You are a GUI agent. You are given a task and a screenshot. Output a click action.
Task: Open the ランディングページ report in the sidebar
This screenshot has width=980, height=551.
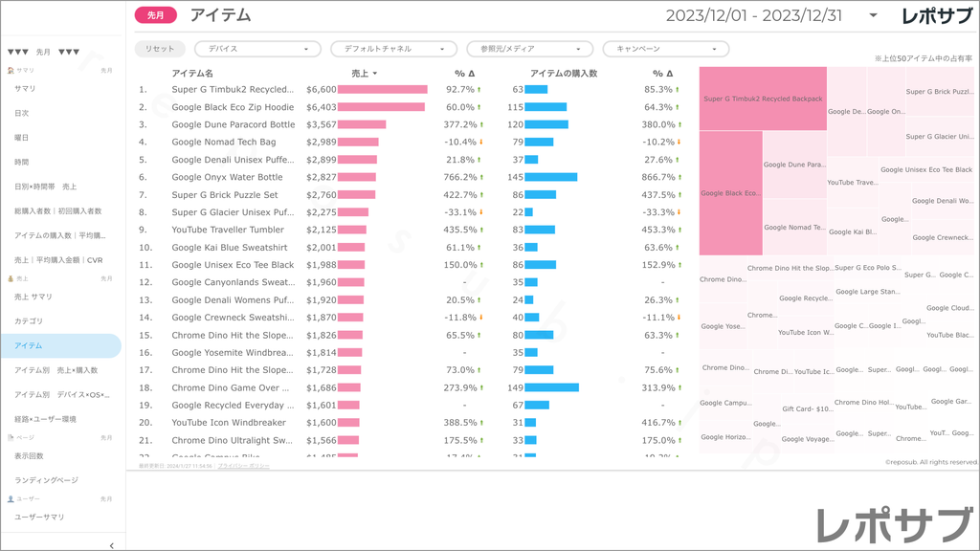click(47, 480)
